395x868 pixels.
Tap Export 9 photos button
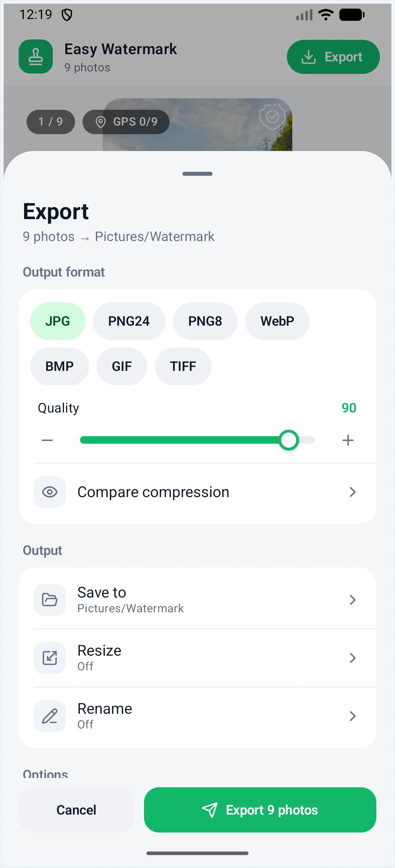pos(260,810)
